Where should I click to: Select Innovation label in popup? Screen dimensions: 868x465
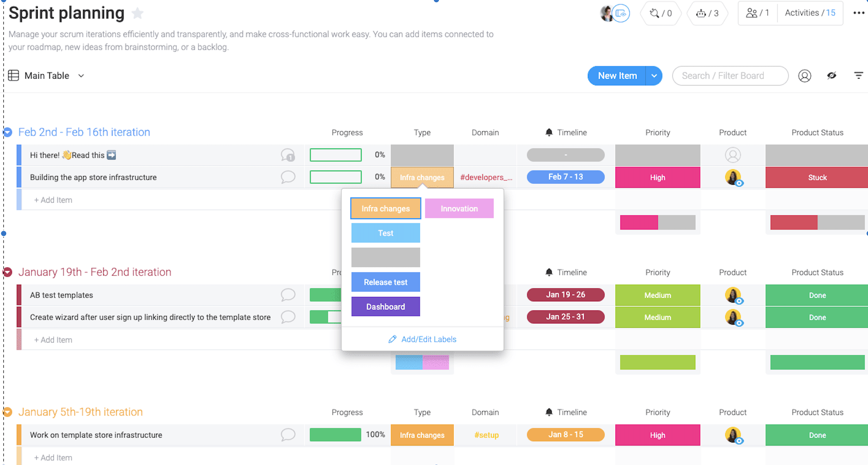tap(459, 208)
